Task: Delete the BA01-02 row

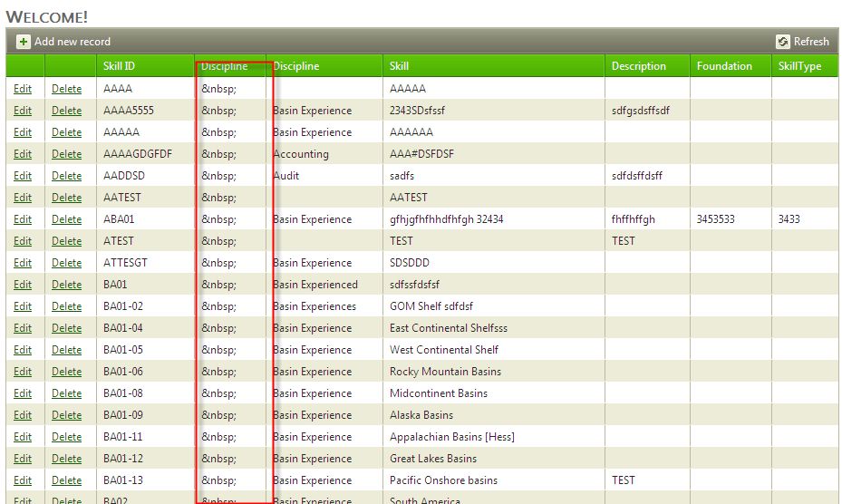Action: (x=66, y=306)
